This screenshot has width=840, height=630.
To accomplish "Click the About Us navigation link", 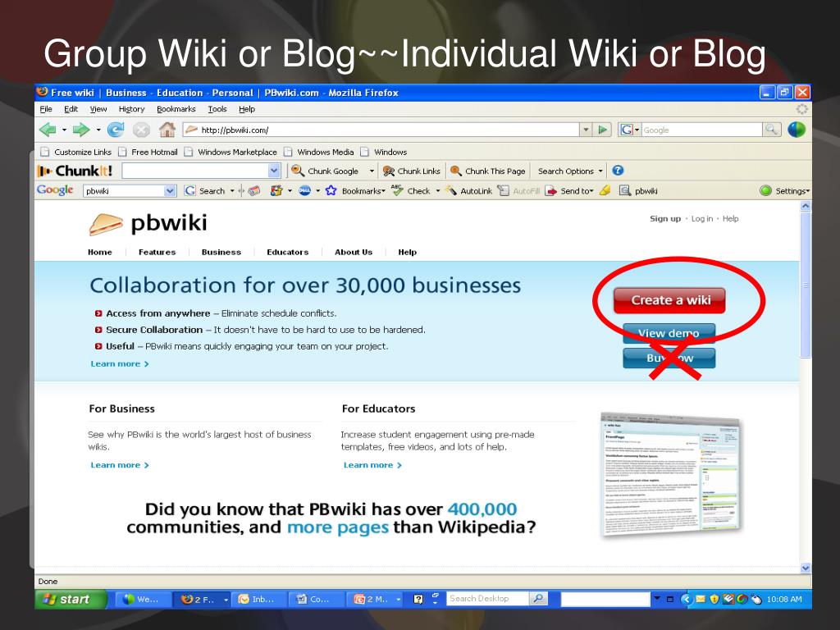I will [x=354, y=252].
